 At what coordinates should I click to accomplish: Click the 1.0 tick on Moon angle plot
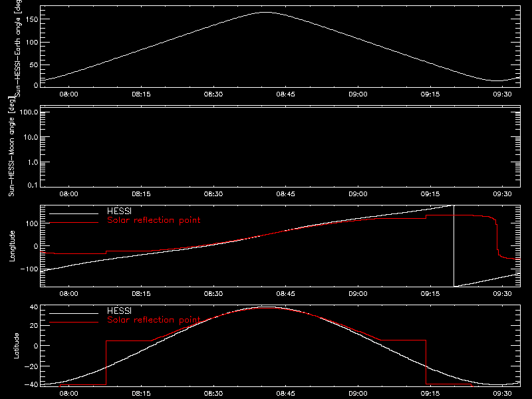33,162
